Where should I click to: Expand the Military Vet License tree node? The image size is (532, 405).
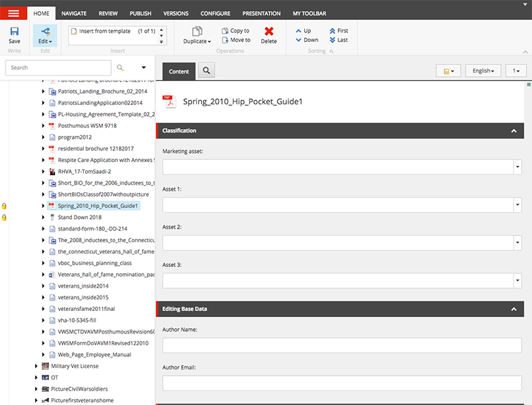coord(36,367)
